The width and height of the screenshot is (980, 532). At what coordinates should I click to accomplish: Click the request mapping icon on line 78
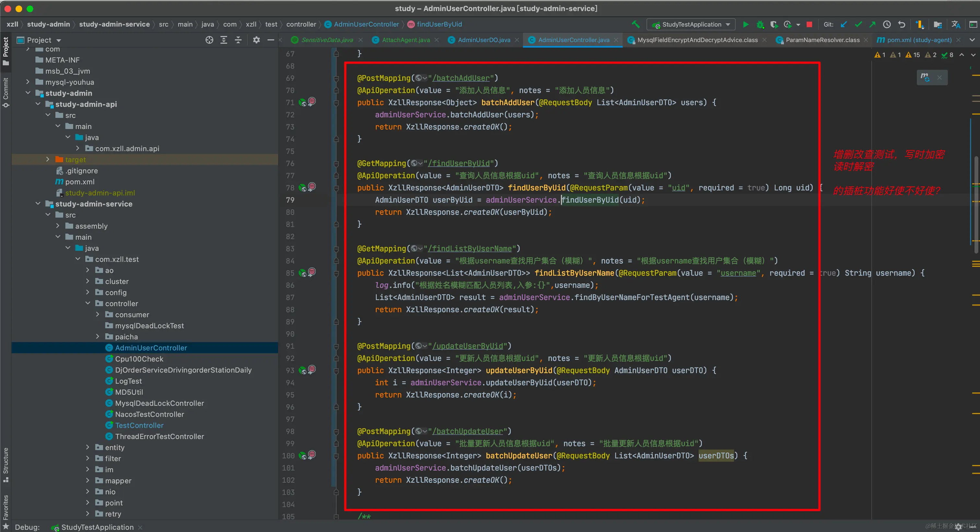312,187
